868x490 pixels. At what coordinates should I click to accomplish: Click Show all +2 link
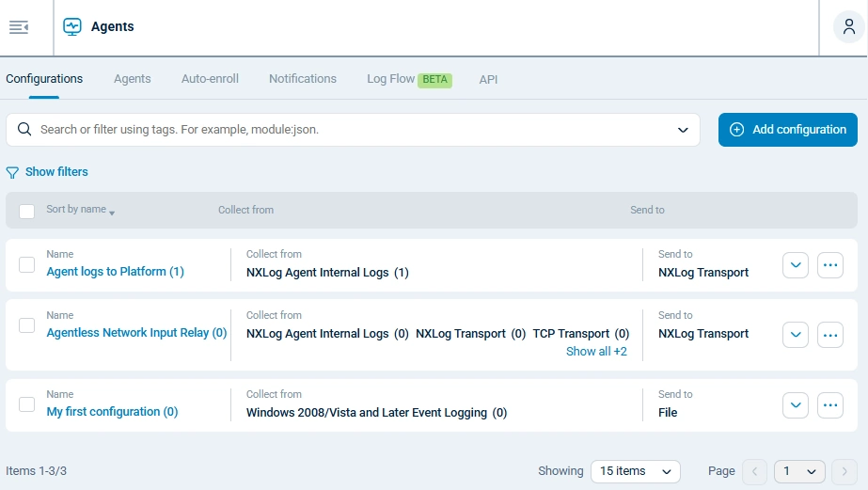(x=596, y=352)
